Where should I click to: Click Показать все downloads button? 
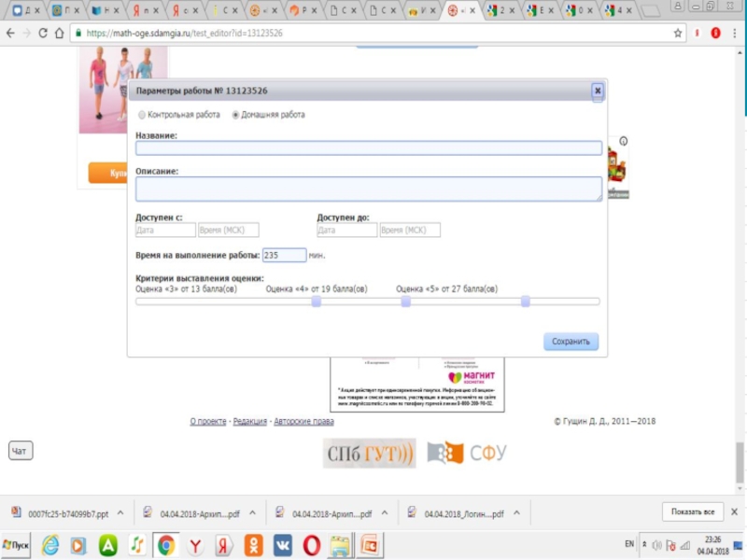coord(693,511)
